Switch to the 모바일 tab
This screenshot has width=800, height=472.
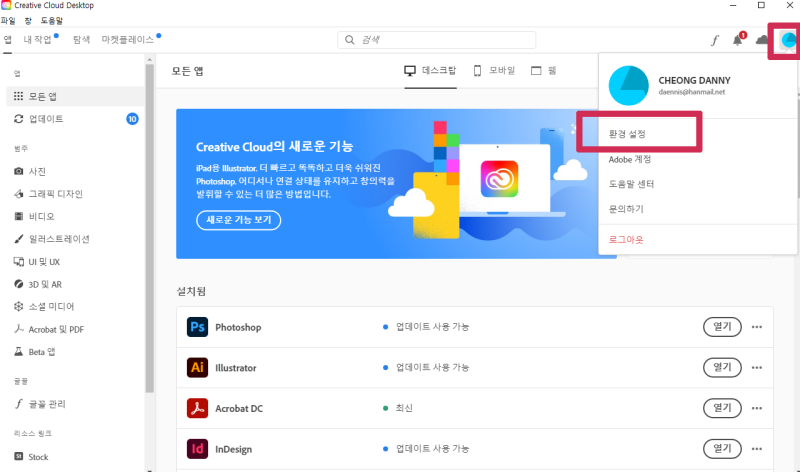[494, 70]
